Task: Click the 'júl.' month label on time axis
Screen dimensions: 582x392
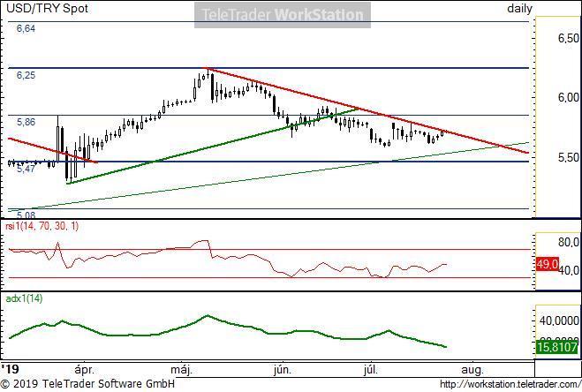Action: pos(370,370)
